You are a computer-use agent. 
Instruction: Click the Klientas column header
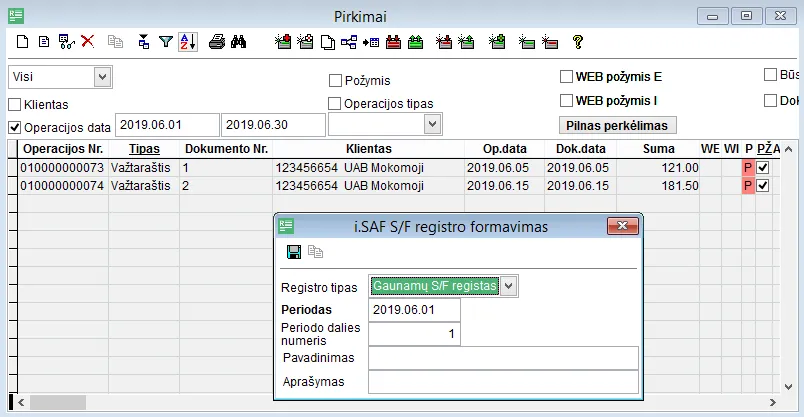pos(369,149)
